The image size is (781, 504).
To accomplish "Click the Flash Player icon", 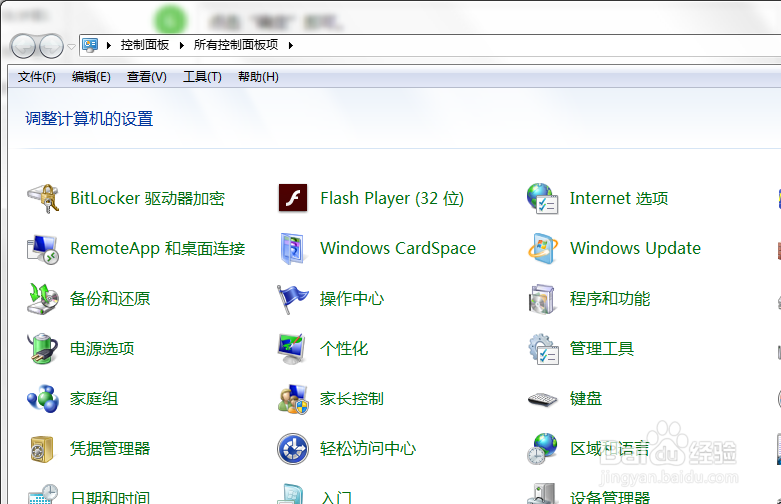I will click(293, 198).
